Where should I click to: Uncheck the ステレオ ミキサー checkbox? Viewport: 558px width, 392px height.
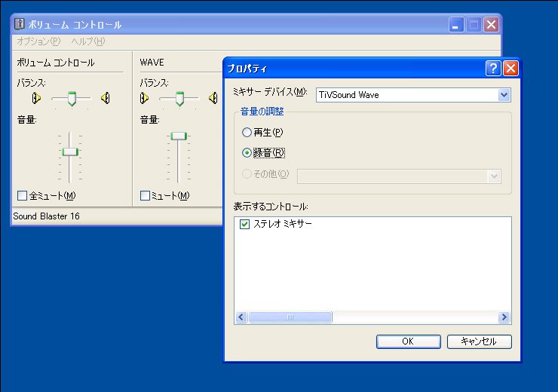(244, 224)
